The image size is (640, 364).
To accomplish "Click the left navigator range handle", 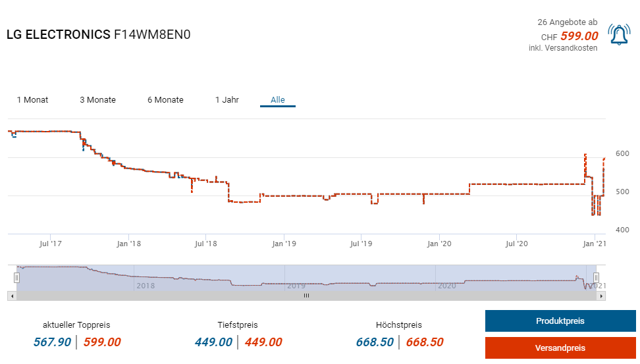I will click(x=16, y=278).
